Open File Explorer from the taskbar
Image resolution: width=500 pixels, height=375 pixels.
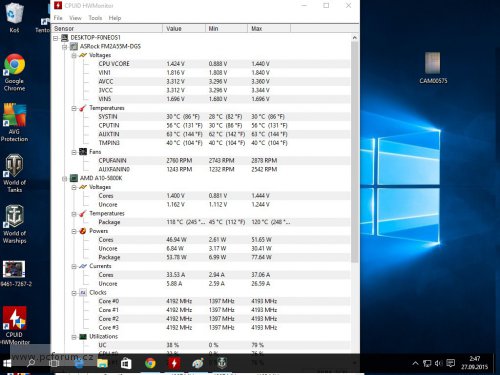pos(102,363)
